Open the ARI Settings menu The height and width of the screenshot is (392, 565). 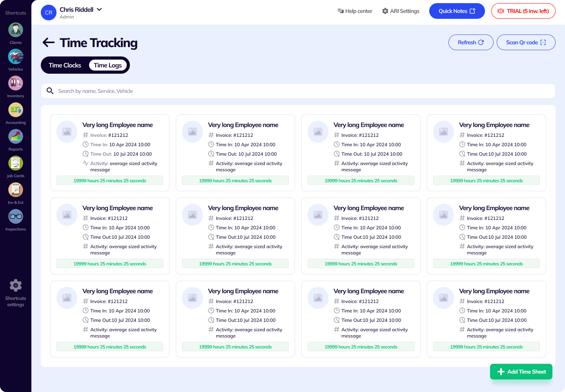tap(401, 11)
